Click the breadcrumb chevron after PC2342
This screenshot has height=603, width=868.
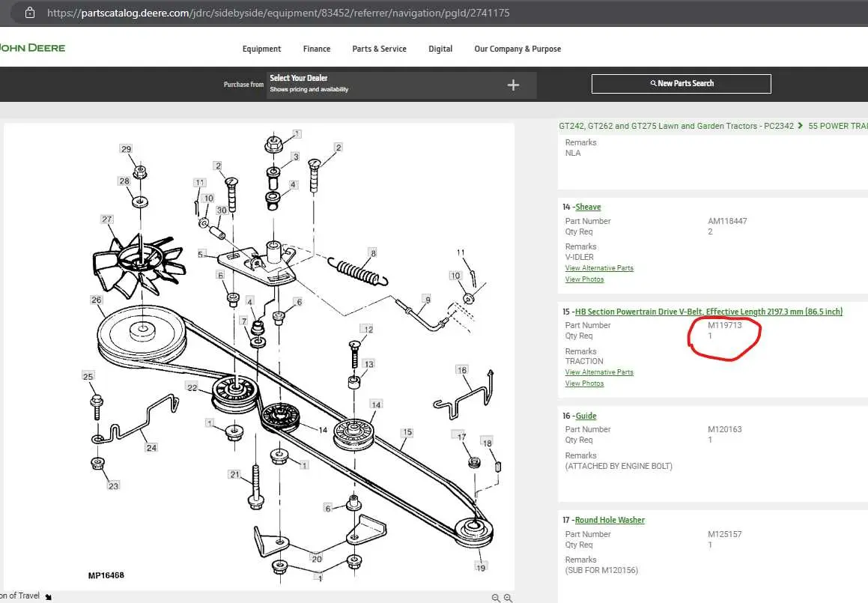[801, 126]
